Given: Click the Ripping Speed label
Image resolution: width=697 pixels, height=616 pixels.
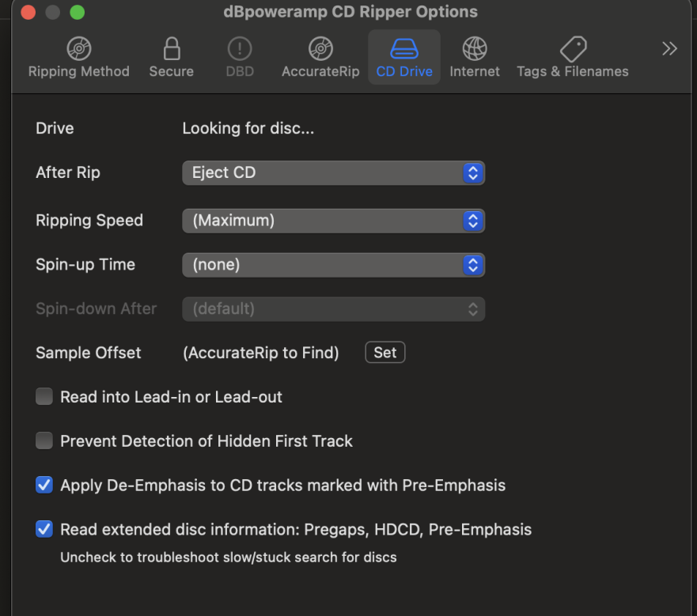Looking at the screenshot, I should point(89,221).
